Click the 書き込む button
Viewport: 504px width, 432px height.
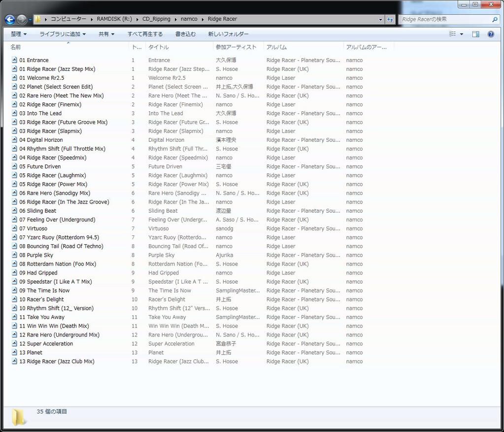pos(185,34)
